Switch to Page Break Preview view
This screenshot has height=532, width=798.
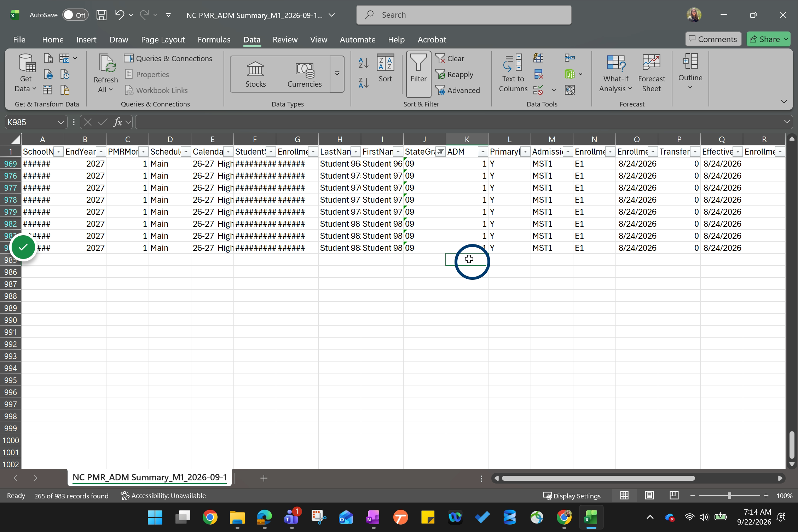click(x=674, y=496)
